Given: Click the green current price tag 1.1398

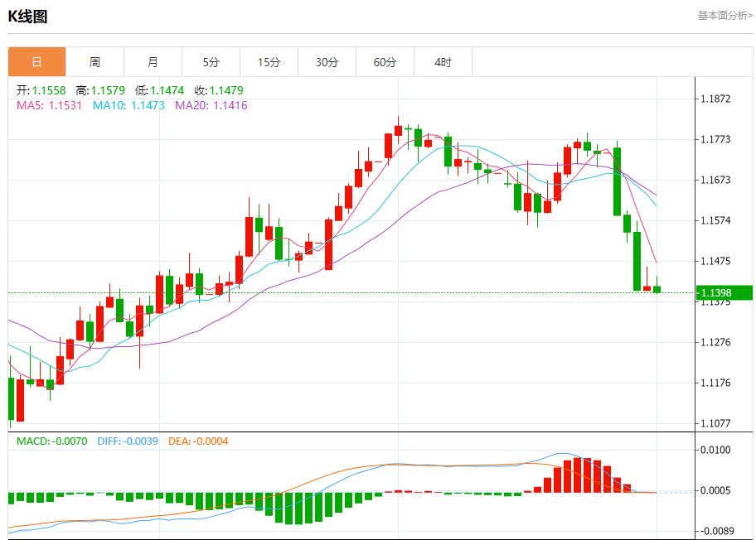Looking at the screenshot, I should pyautogui.click(x=722, y=292).
